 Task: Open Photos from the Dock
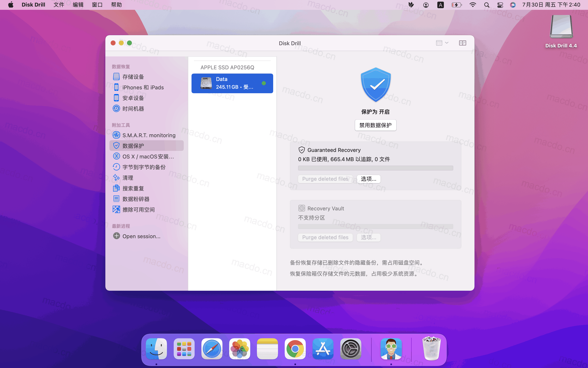[x=239, y=349]
